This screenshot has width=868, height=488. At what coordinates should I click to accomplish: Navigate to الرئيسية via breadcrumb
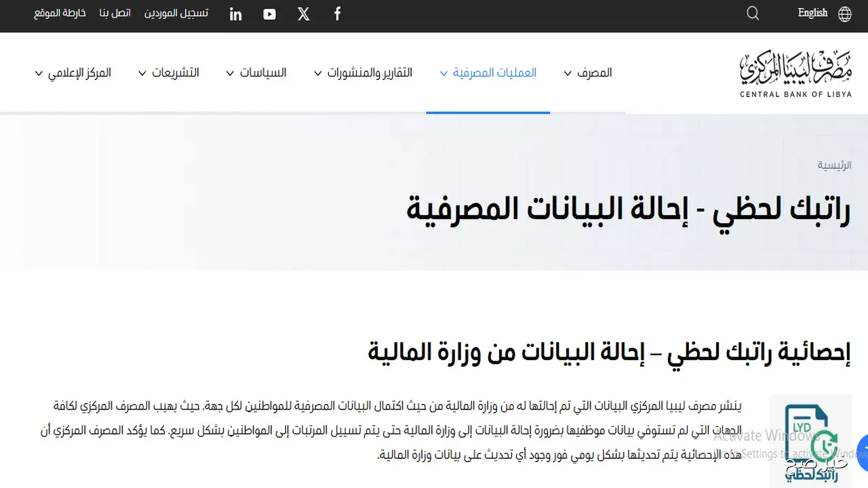834,165
